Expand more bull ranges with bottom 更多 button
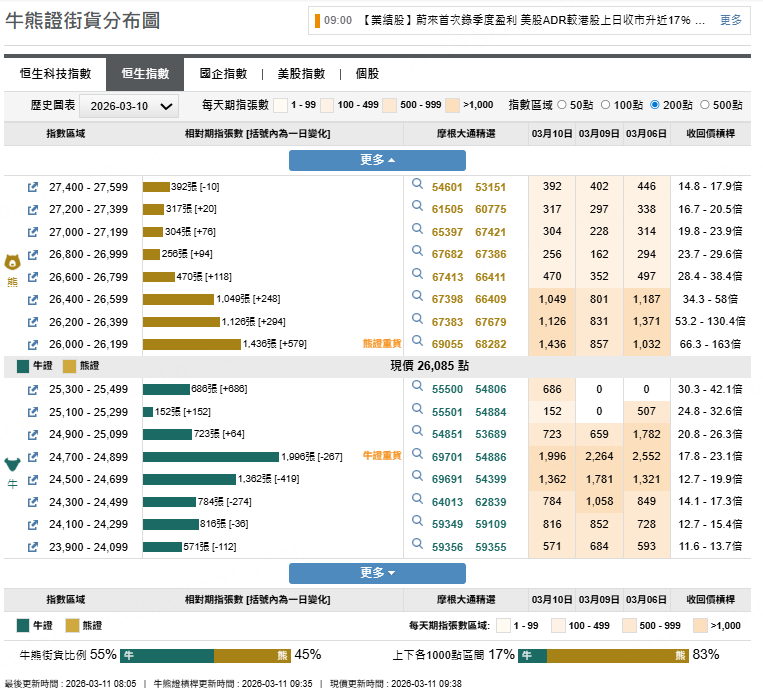This screenshot has height=697, width=763. click(x=377, y=573)
